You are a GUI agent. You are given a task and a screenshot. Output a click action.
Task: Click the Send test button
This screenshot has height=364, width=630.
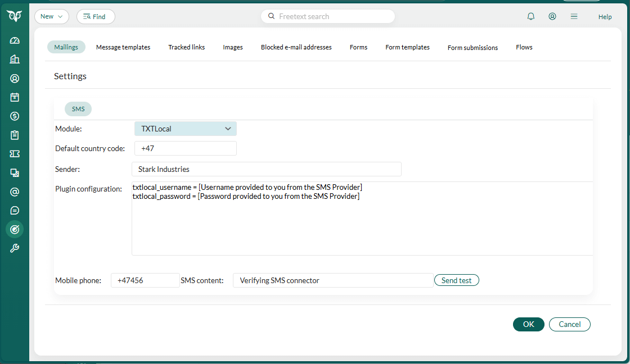tap(456, 280)
